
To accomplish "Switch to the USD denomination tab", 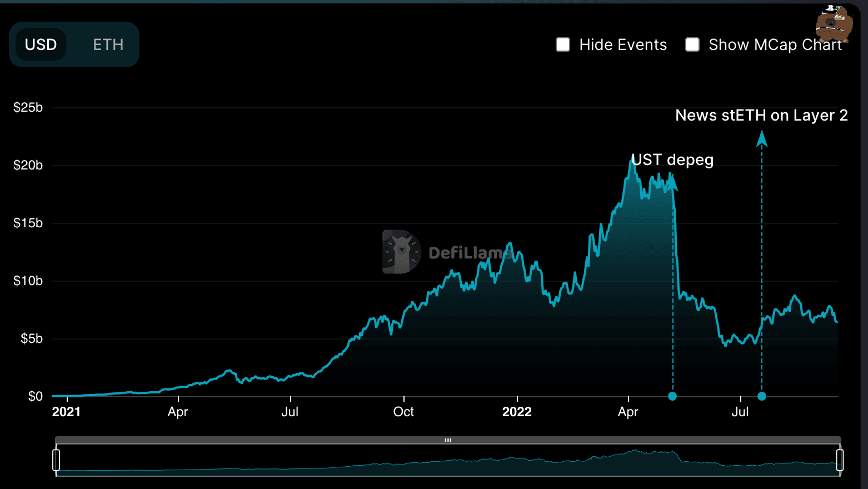I will click(x=41, y=44).
